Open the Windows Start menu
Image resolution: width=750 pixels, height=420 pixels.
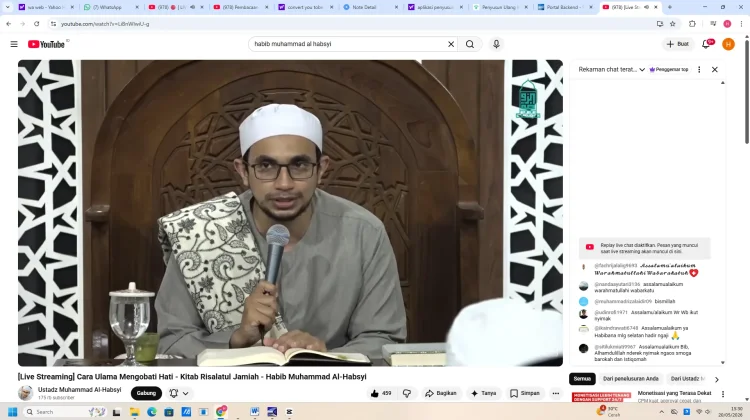point(12,411)
